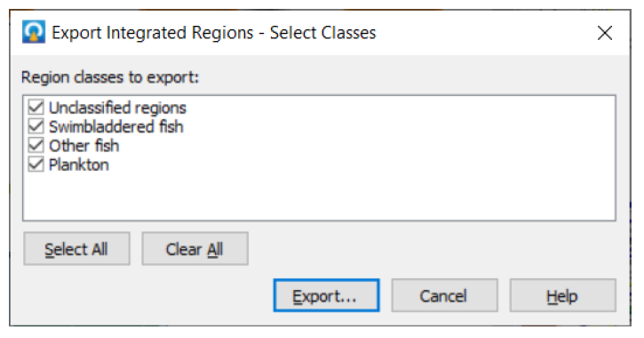Click blank gray area beside Clear All button
Screen dimensions: 644x338
[x=431, y=249]
